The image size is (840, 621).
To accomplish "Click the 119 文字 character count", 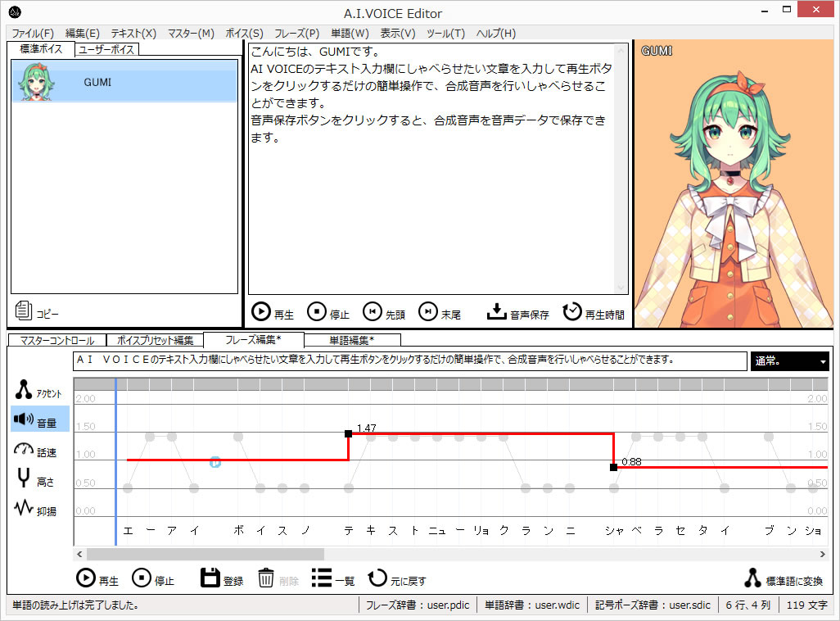I will pos(806,605).
